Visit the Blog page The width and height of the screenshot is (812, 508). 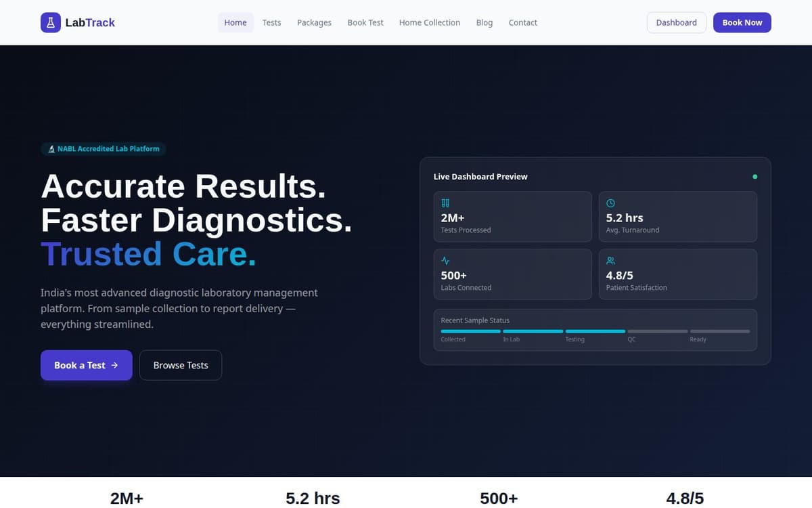point(484,22)
